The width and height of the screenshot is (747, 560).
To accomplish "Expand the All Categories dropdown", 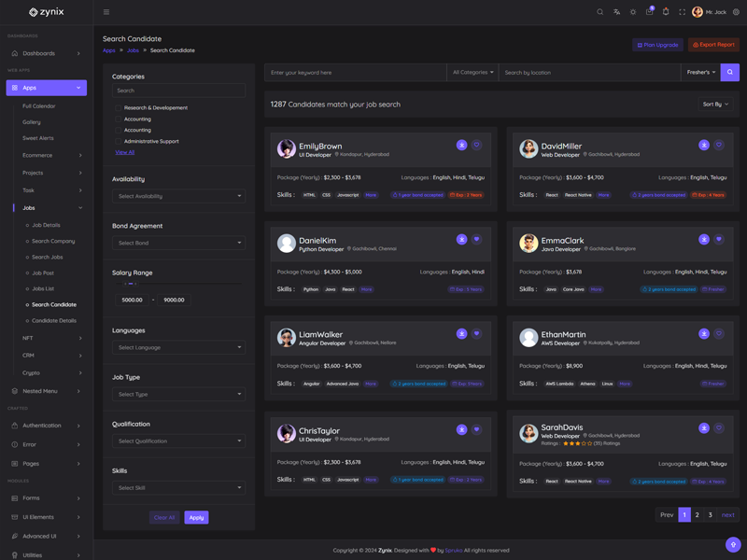I will [473, 72].
